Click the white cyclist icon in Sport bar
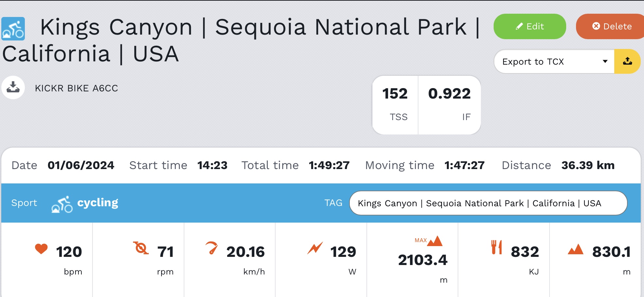This screenshot has width=644, height=297. click(x=62, y=204)
